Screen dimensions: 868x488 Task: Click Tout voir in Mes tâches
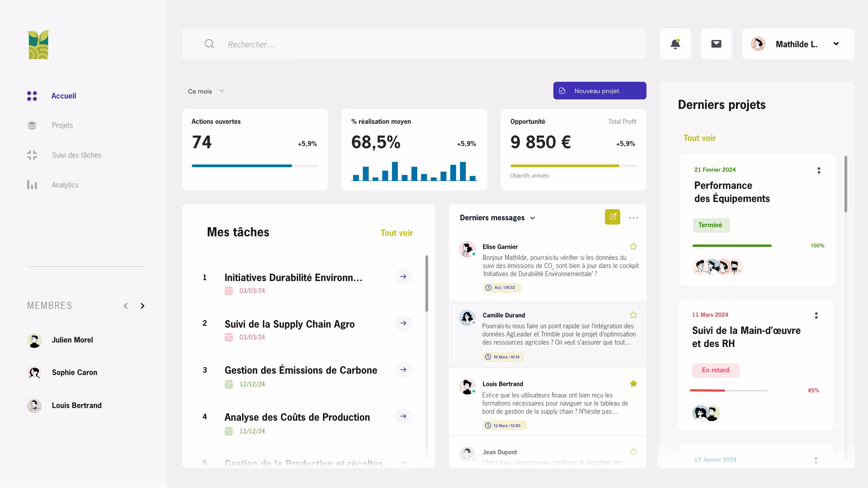point(396,233)
